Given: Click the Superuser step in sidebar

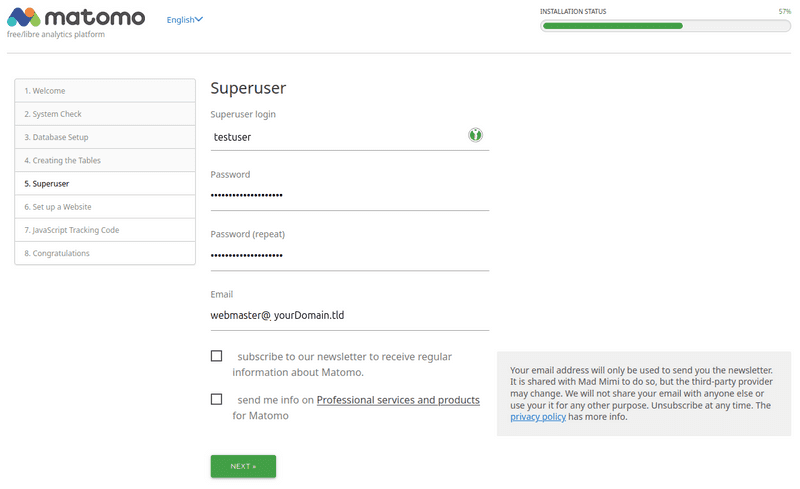Looking at the screenshot, I should click(105, 184).
